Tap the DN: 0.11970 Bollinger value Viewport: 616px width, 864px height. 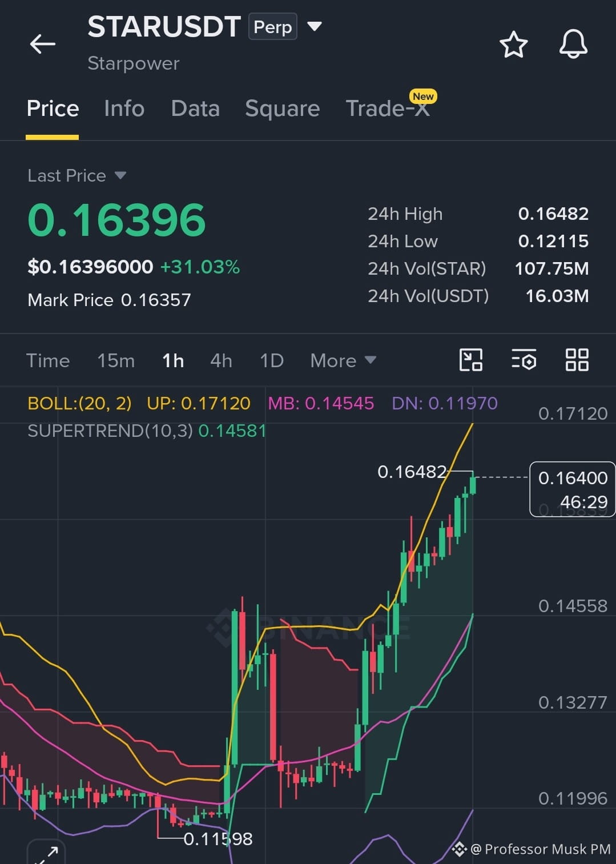[x=445, y=403]
